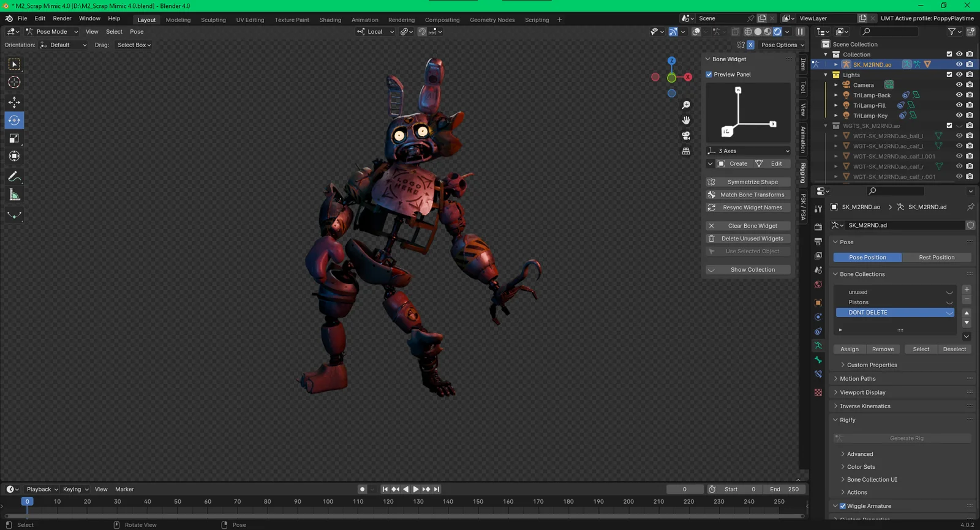Switch to the Sculpting workspace tab
Image resolution: width=980 pixels, height=530 pixels.
213,20
